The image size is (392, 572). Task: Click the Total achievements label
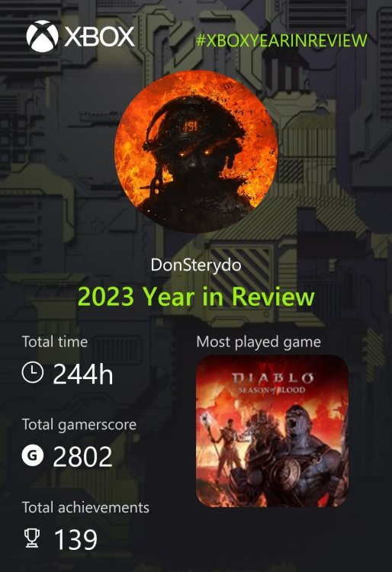(85, 507)
